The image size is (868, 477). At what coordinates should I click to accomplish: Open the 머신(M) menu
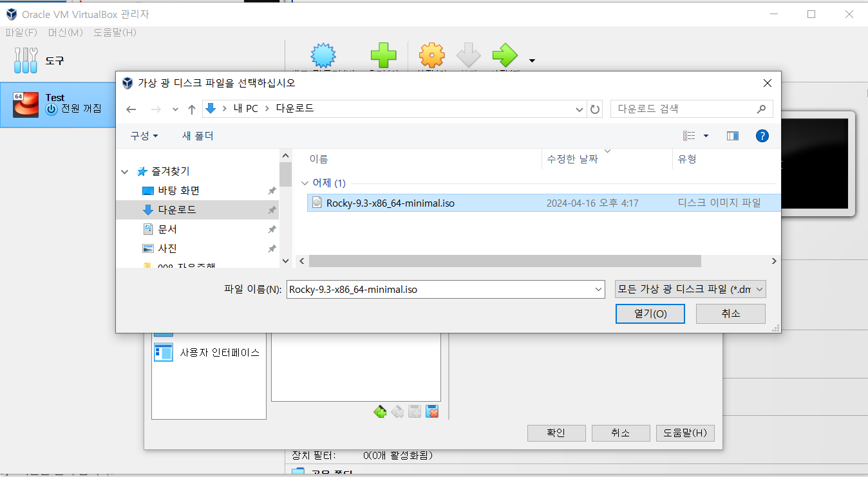66,32
